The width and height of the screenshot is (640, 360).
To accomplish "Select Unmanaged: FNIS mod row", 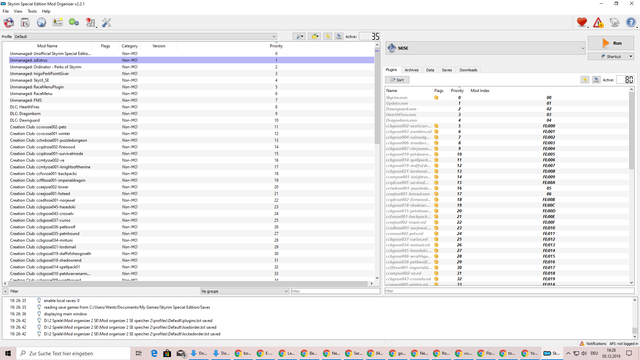I will coord(191,100).
